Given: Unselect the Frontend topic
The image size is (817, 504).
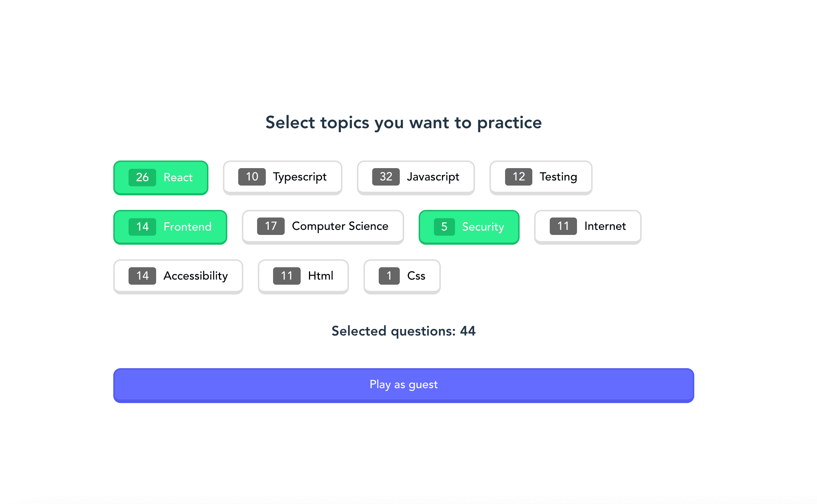Looking at the screenshot, I should (x=170, y=227).
